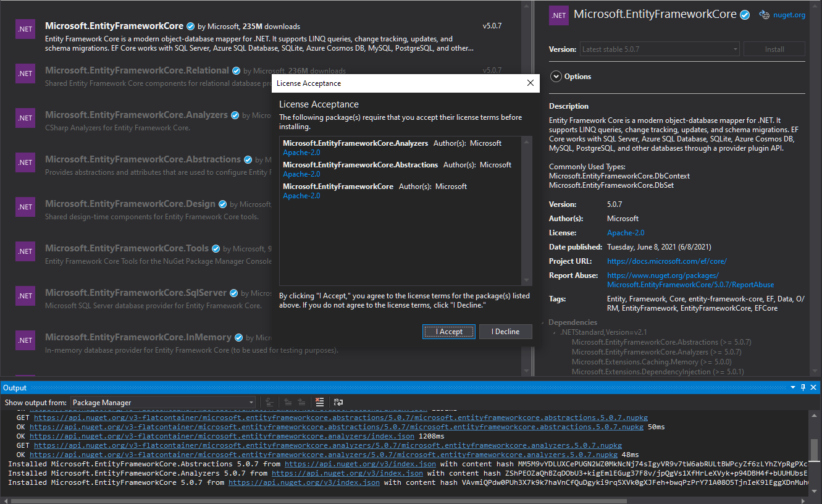Click verified badge in details pane header
Image resolution: width=822 pixels, height=504 pixels.
[x=745, y=14]
